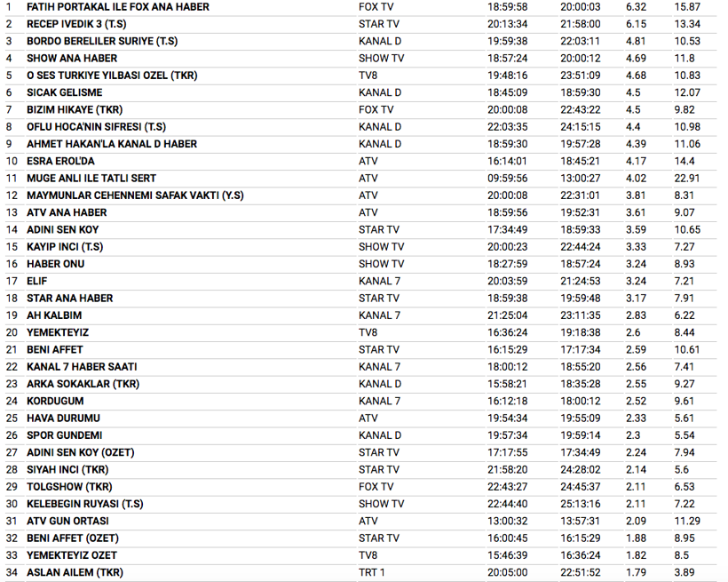This screenshot has height=582, width=728.
Task: Click the program title Fatih Portakal ile FOX Ana Haber
Action: [x=118, y=7]
